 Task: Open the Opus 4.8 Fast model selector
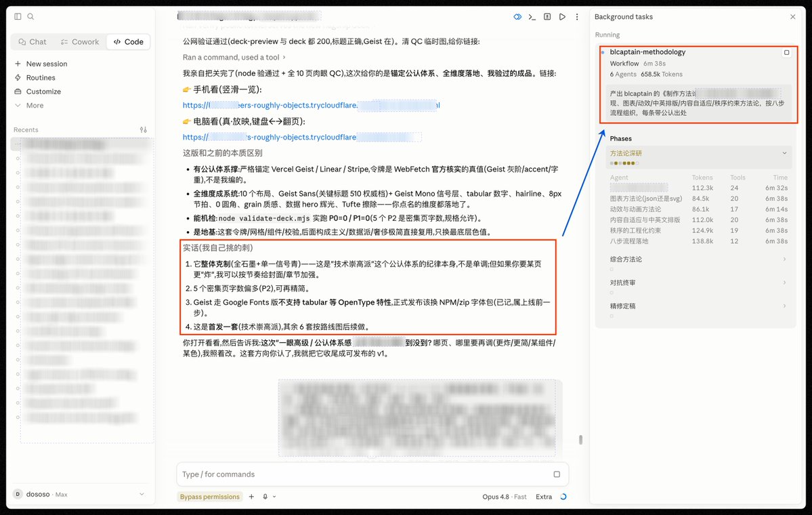click(x=505, y=497)
